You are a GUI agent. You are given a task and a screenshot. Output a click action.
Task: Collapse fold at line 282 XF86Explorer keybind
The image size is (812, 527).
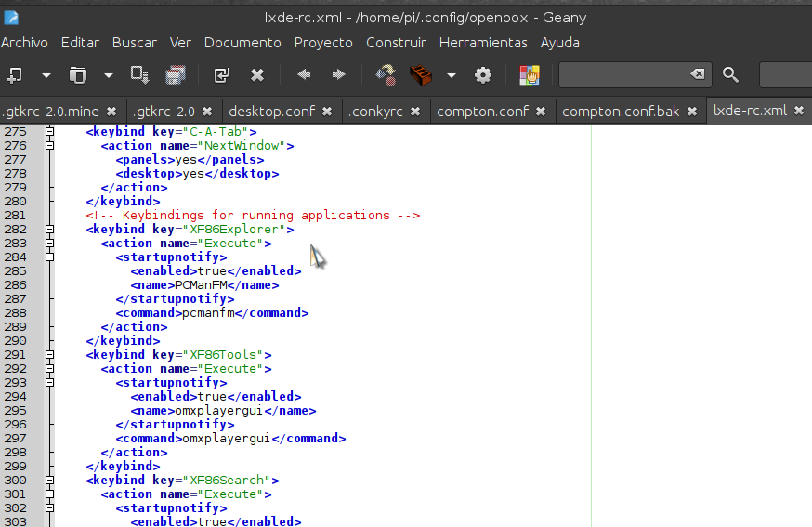pyautogui.click(x=50, y=229)
